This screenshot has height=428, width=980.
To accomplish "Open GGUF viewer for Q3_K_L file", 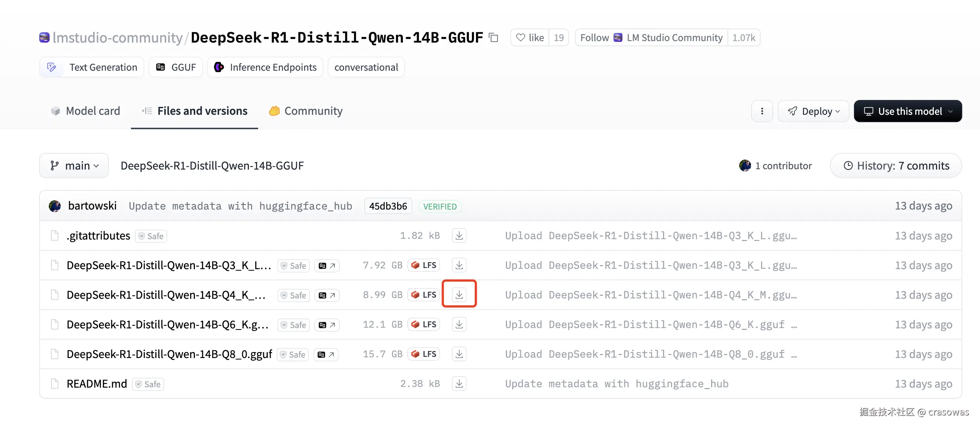I will (327, 266).
